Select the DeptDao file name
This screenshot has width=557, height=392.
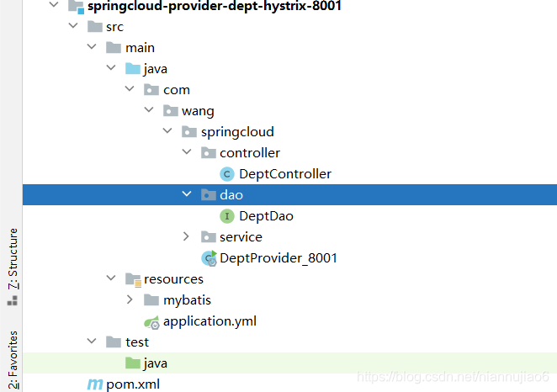coord(266,216)
